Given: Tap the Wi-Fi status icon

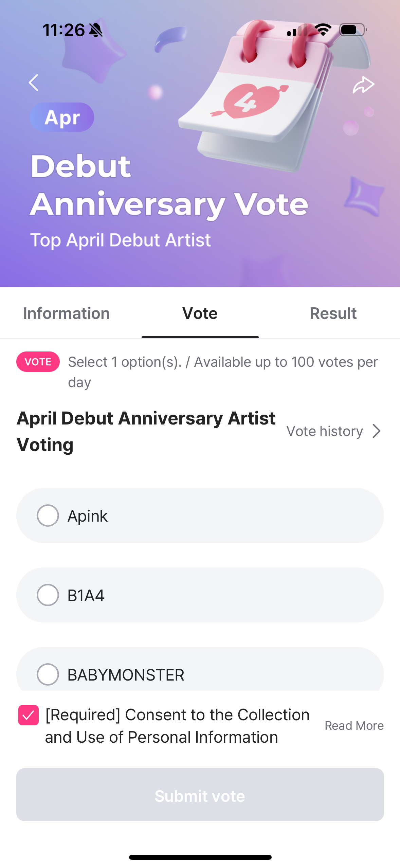Looking at the screenshot, I should point(323,30).
